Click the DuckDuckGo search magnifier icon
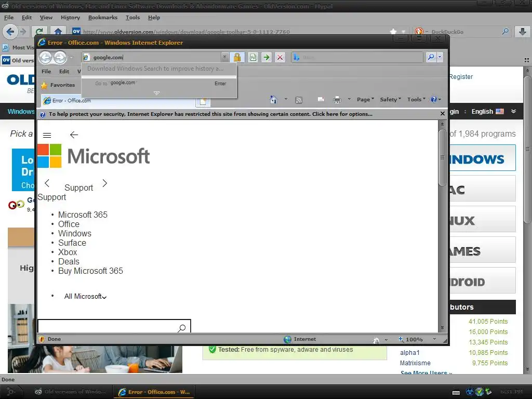532x399 pixels. pos(505,32)
